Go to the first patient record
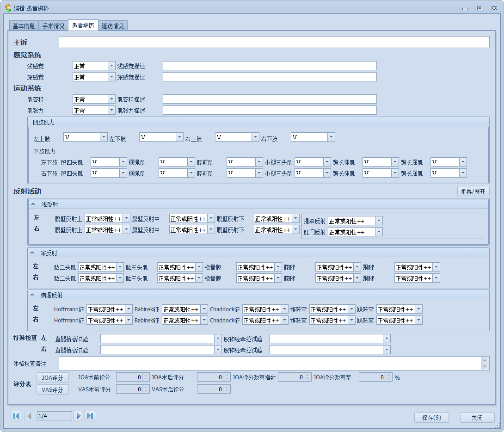Viewport: 504px width, 432px height. click(16, 416)
